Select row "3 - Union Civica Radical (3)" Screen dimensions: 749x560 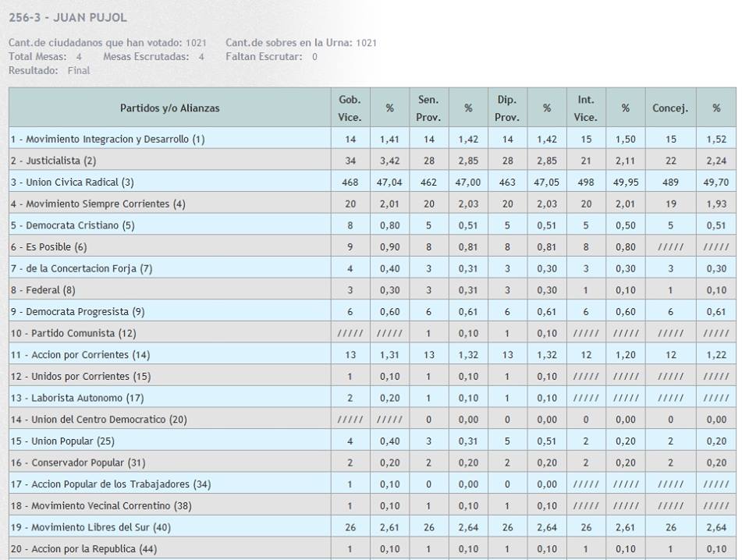point(373,182)
